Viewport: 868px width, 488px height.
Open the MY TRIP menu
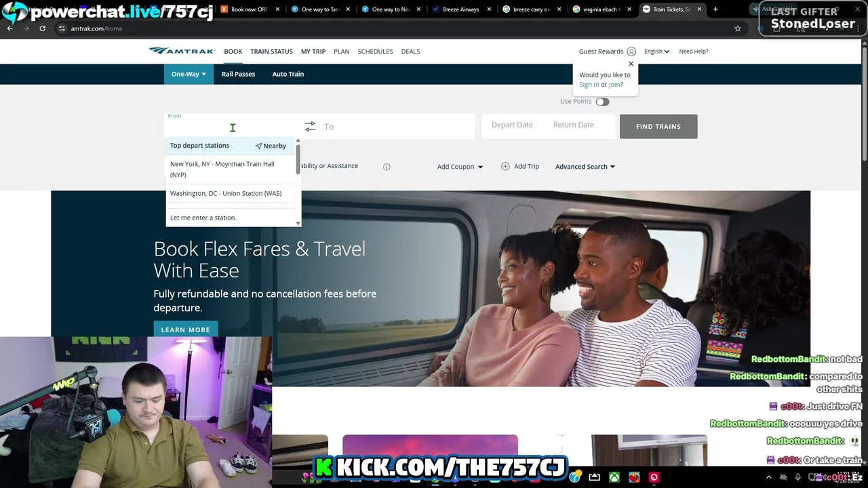coord(313,52)
